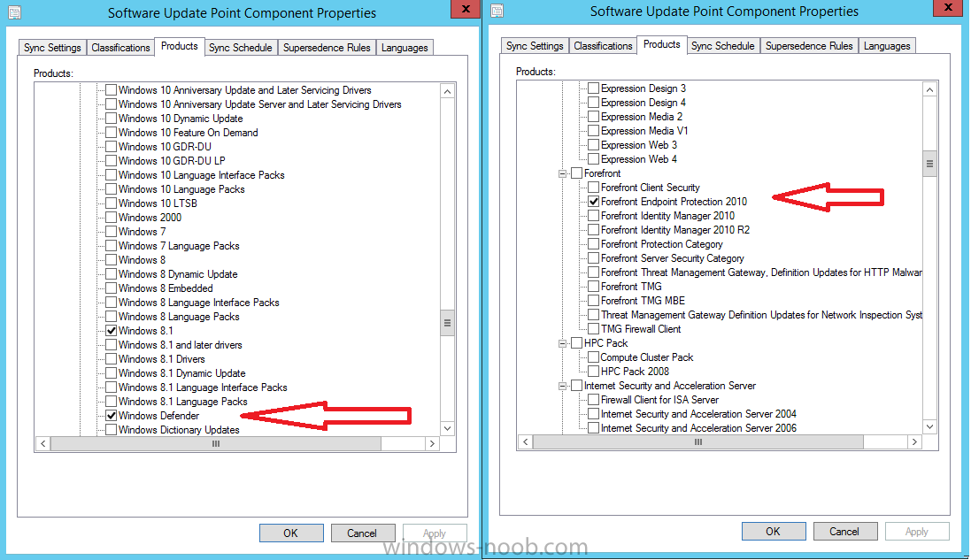Select the 'Forefront Identity Manager 2010 R2' text
The height and width of the screenshot is (560, 971).
pyautogui.click(x=675, y=230)
